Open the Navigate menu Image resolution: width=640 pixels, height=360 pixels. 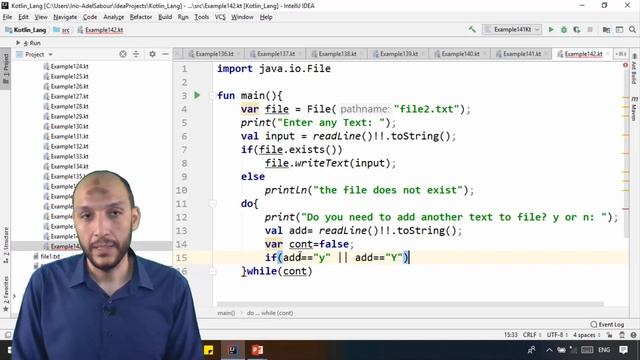(x=65, y=17)
